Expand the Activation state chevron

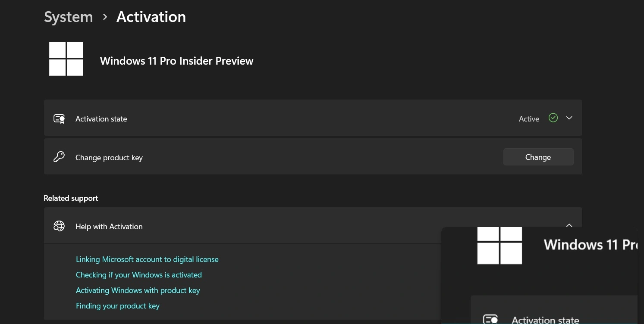coord(569,118)
